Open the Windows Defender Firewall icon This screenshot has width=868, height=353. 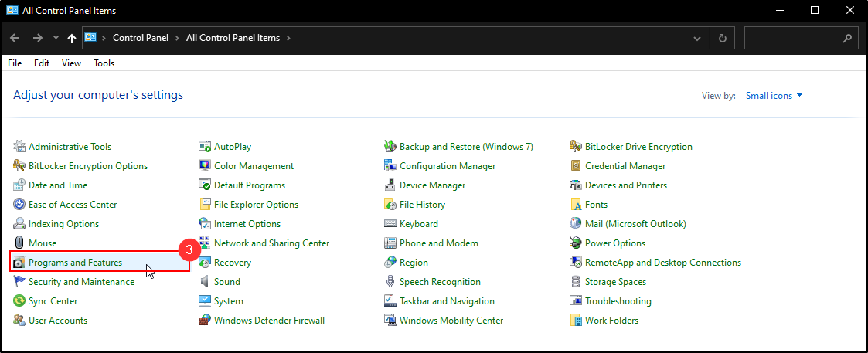[x=205, y=321]
